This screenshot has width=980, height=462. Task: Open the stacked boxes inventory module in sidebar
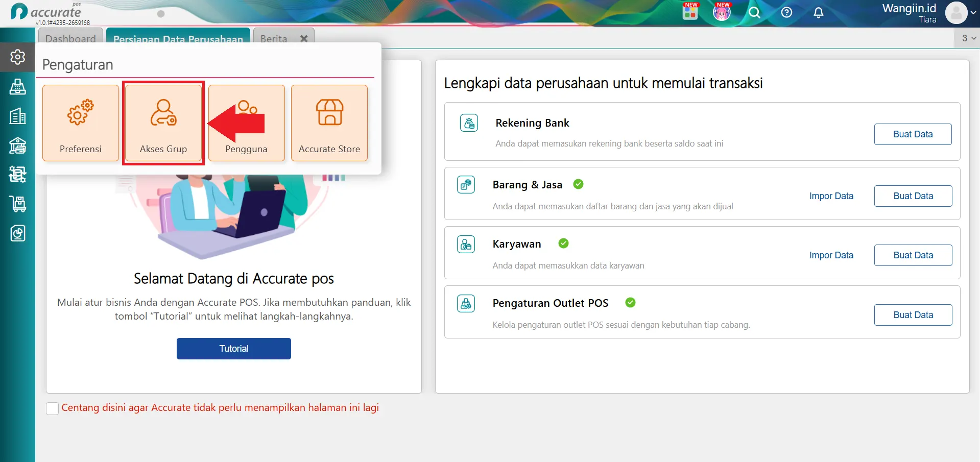[17, 175]
